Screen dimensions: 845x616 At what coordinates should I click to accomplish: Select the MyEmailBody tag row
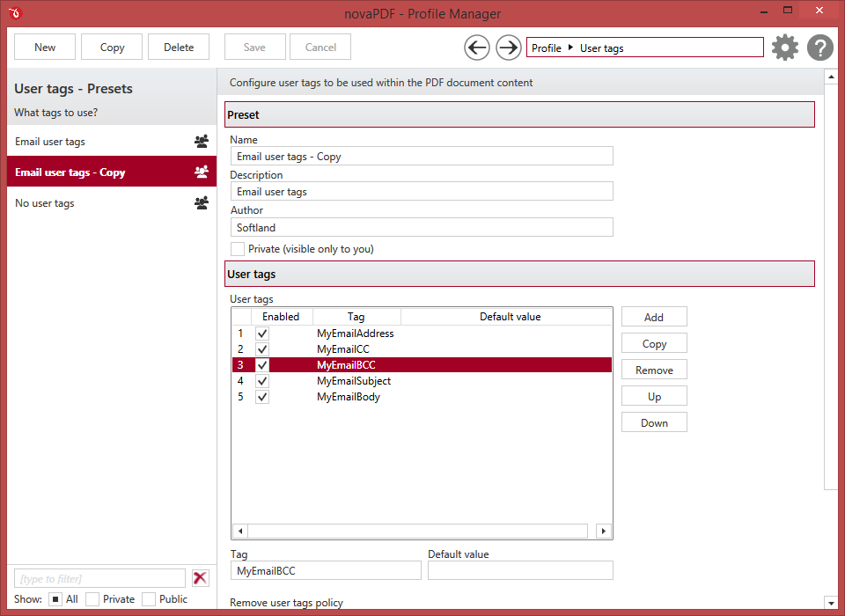pyautogui.click(x=422, y=397)
